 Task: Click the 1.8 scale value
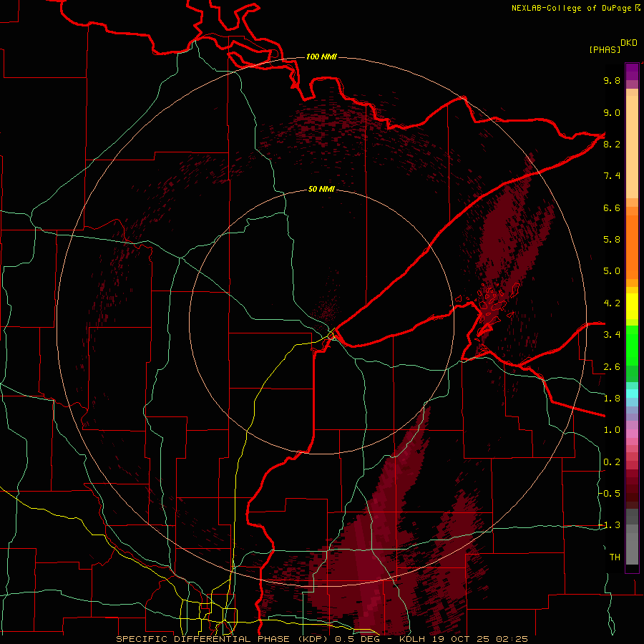tap(612, 399)
